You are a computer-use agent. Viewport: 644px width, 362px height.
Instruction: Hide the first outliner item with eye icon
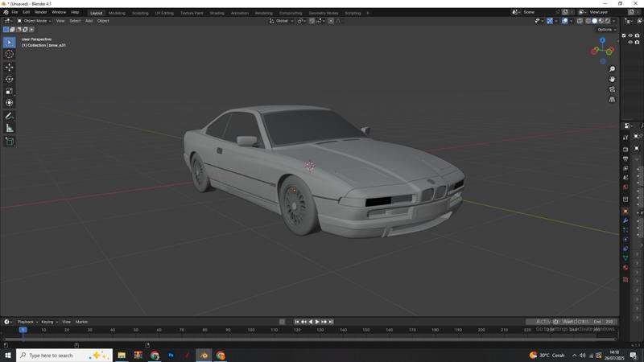(x=630, y=35)
